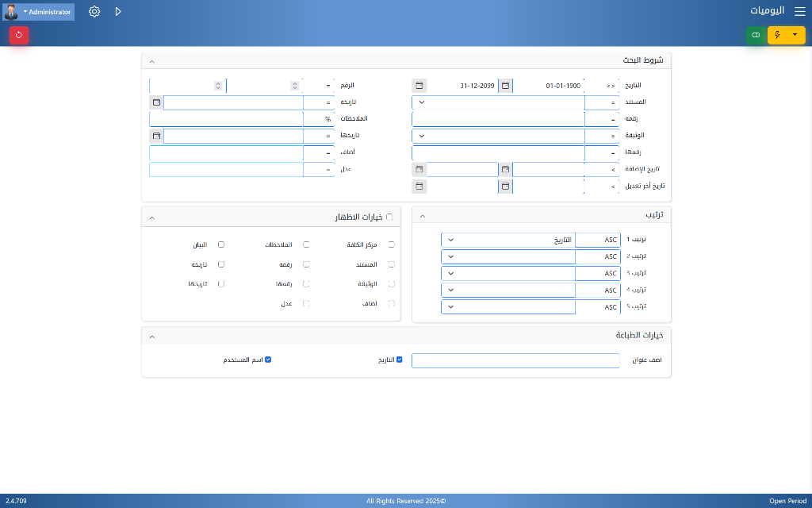Open the yellow lightning actions dropdown
Image resolution: width=812 pixels, height=508 pixels.
[x=786, y=35]
